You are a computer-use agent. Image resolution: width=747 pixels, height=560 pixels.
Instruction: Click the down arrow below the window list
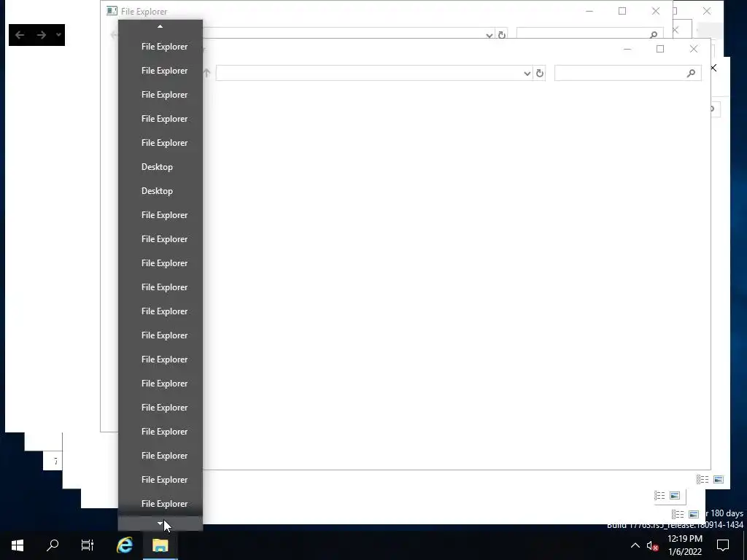tap(160, 524)
